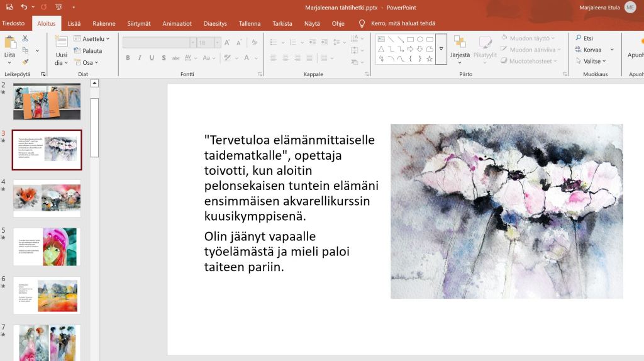Toggle italic formatting
The image size is (644, 361).
click(x=140, y=58)
